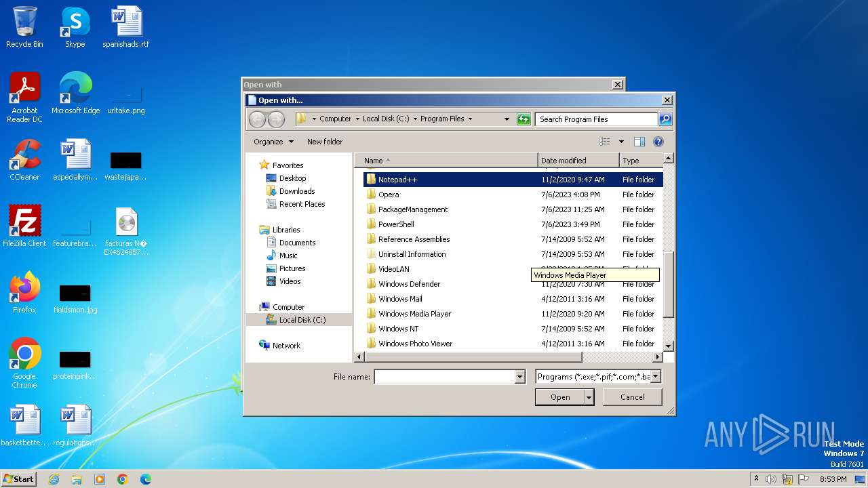Click the Back navigation arrow in dialog
Viewport: 868px width, 488px height.
(257, 119)
